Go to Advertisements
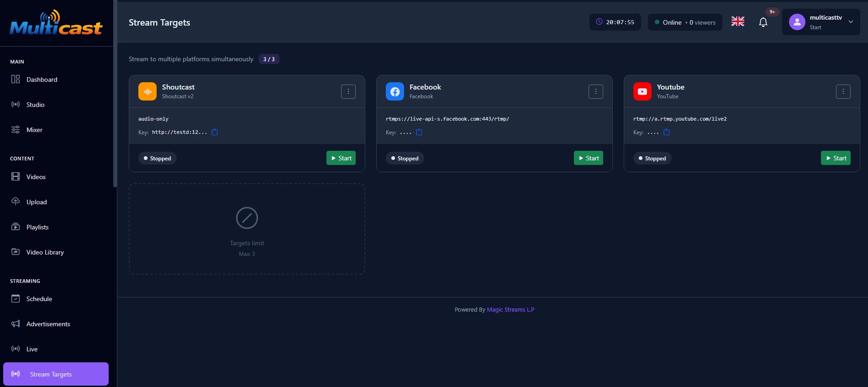This screenshot has width=868, height=387. pos(56,324)
